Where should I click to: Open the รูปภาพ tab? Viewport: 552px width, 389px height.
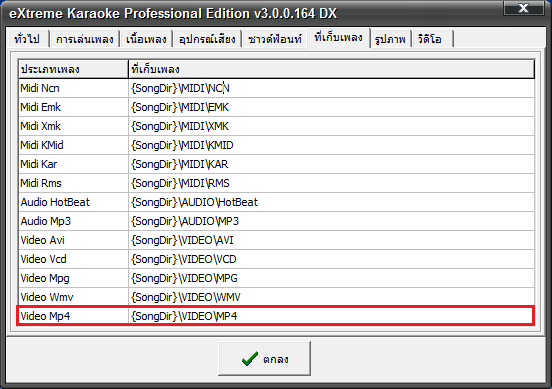pyautogui.click(x=390, y=38)
